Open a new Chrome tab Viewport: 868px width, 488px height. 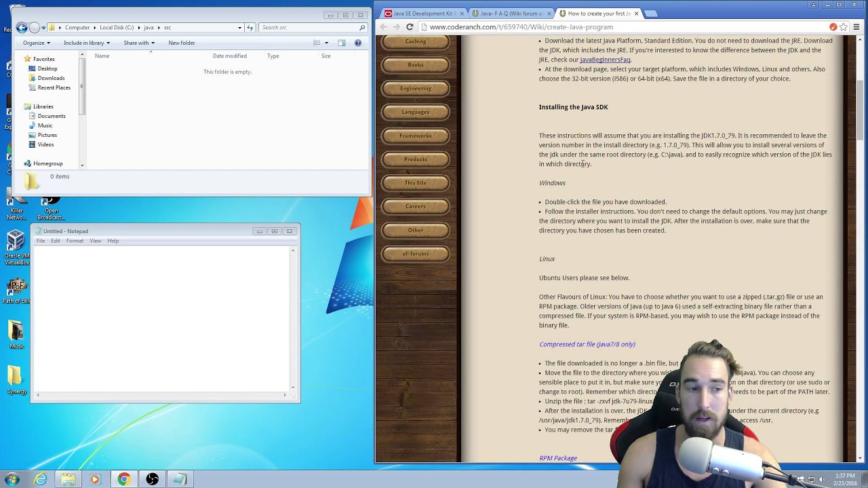[x=650, y=14]
